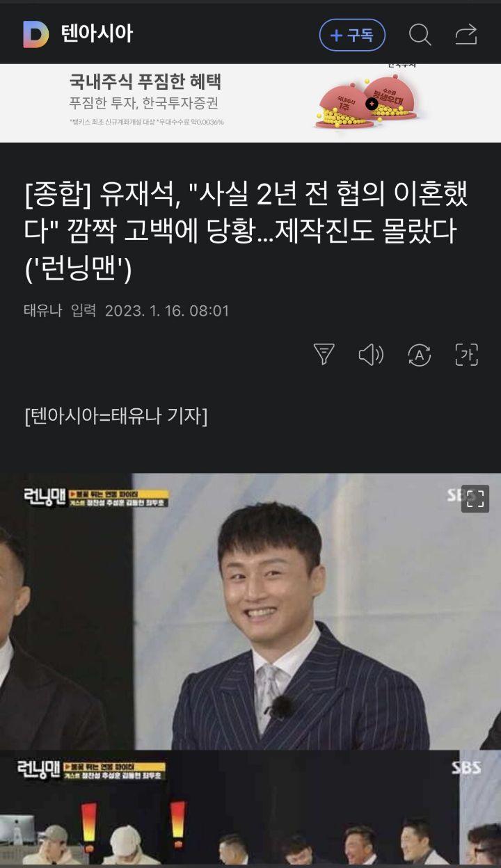The image size is (501, 868).
Task: Open the 한국투자증권 stock benefits ad banner
Action: pyautogui.click(x=250, y=103)
